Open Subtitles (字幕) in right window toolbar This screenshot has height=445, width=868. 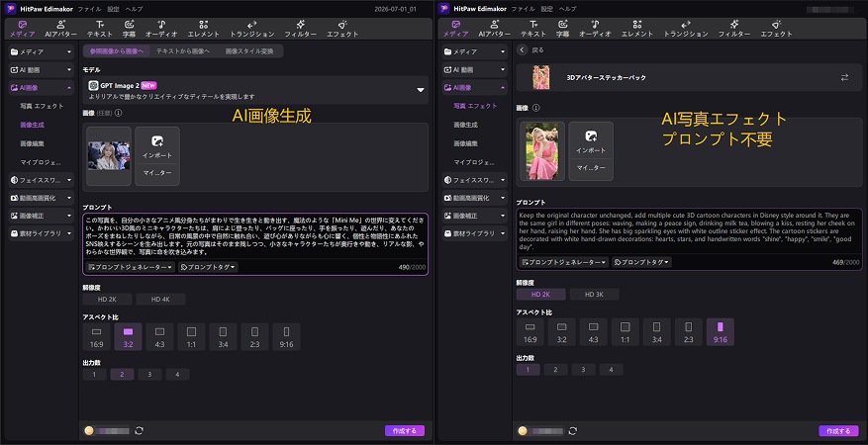563,29
